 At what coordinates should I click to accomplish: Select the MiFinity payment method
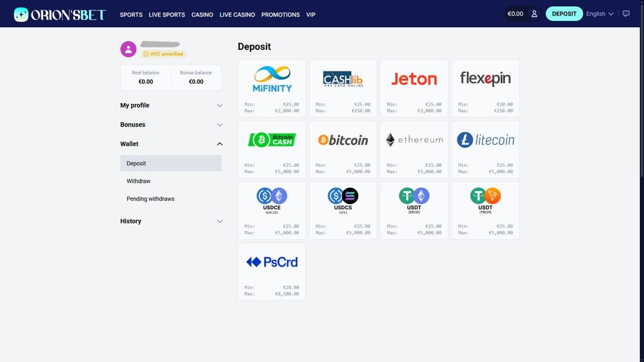pos(272,88)
